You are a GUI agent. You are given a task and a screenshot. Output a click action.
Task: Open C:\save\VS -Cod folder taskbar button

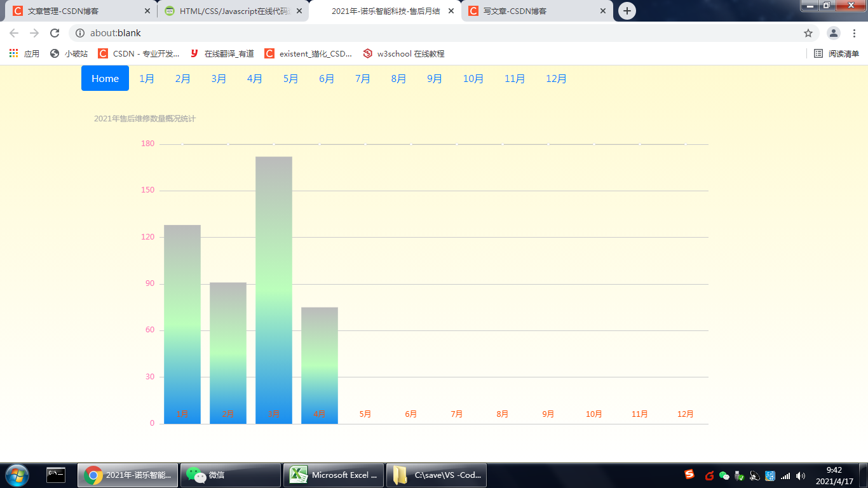coord(437,475)
